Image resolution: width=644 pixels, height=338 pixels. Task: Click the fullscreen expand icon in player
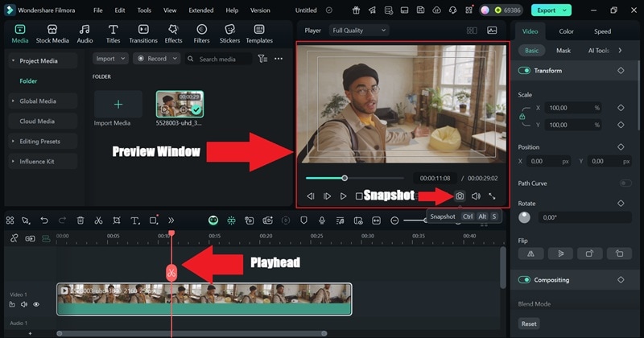[x=492, y=196]
